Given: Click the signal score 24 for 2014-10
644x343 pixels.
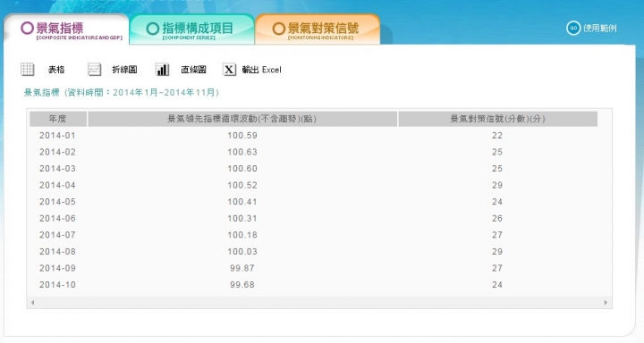Looking at the screenshot, I should pos(497,285).
